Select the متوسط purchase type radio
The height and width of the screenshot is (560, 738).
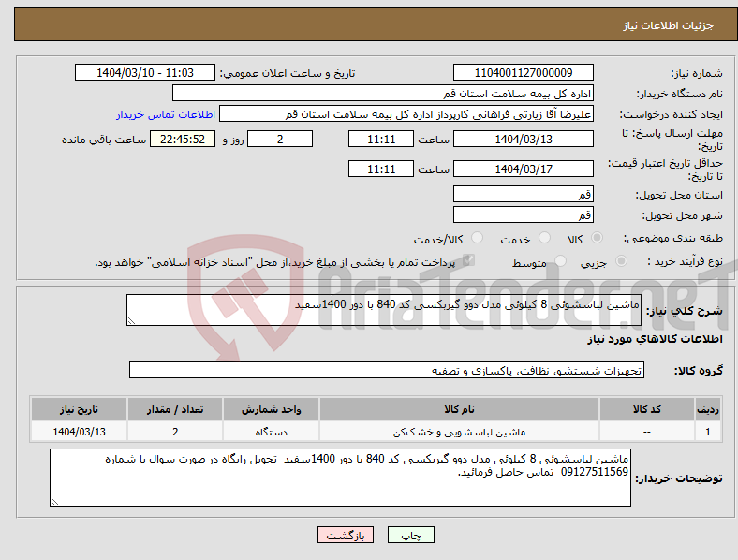click(560, 261)
